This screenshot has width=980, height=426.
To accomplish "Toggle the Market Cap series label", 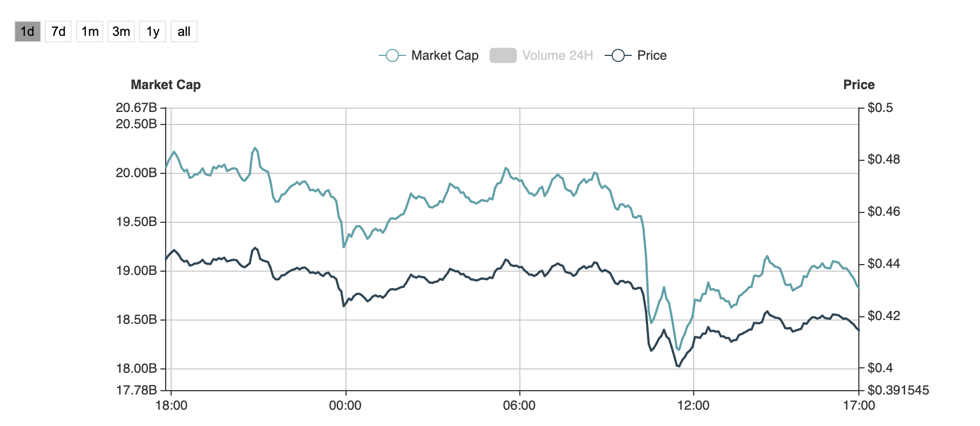I will pyautogui.click(x=444, y=55).
